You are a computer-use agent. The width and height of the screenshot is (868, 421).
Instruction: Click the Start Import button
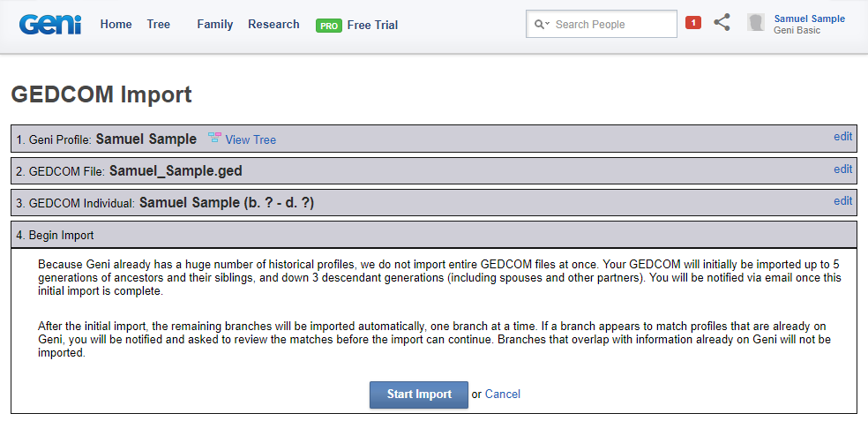click(x=419, y=395)
